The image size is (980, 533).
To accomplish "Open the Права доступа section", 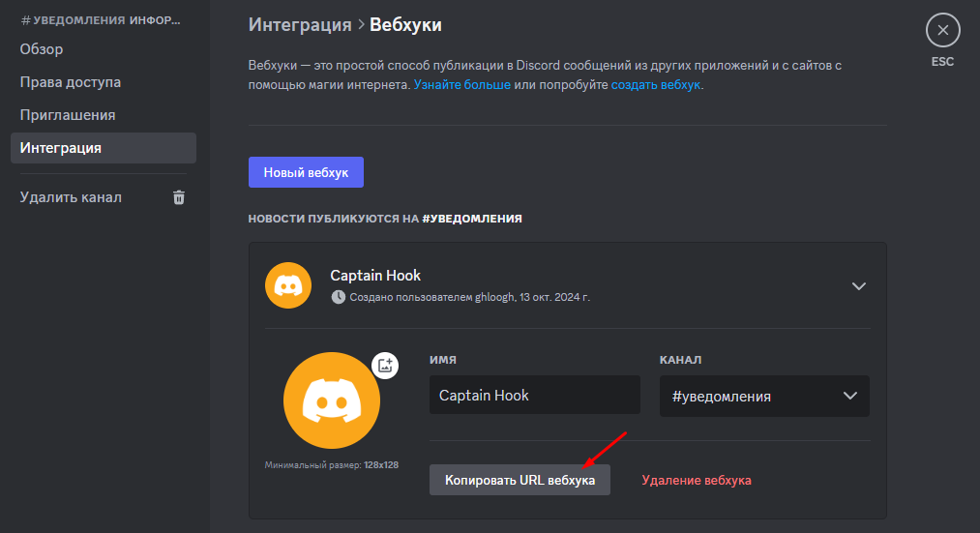I will pos(70,82).
